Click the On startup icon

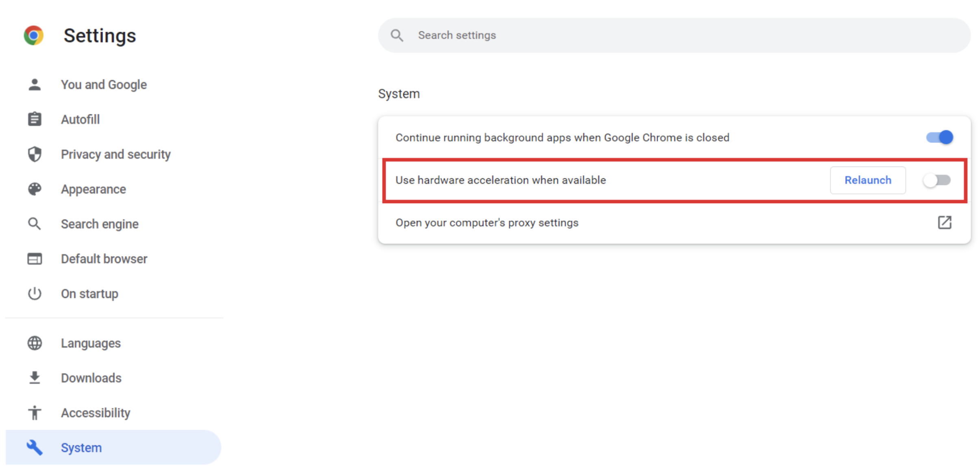tap(35, 293)
